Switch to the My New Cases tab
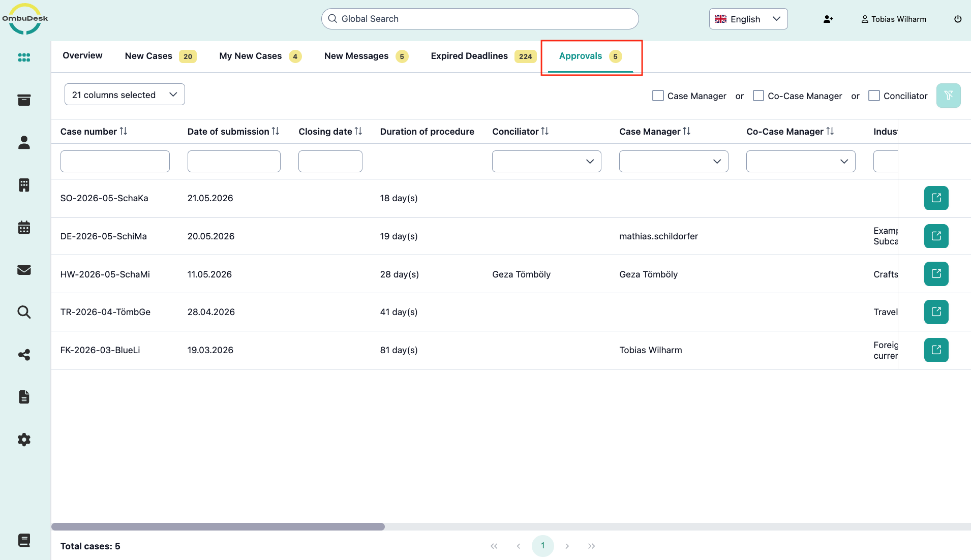This screenshot has width=971, height=560. [x=260, y=56]
